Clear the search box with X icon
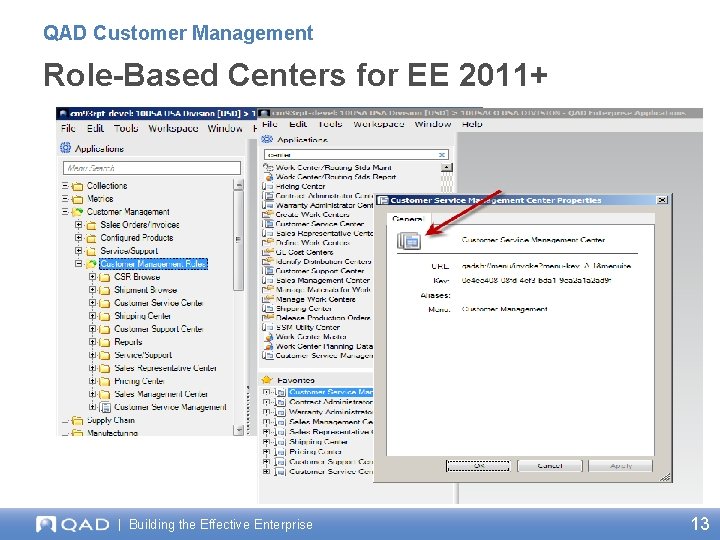This screenshot has width=720, height=540. point(442,155)
